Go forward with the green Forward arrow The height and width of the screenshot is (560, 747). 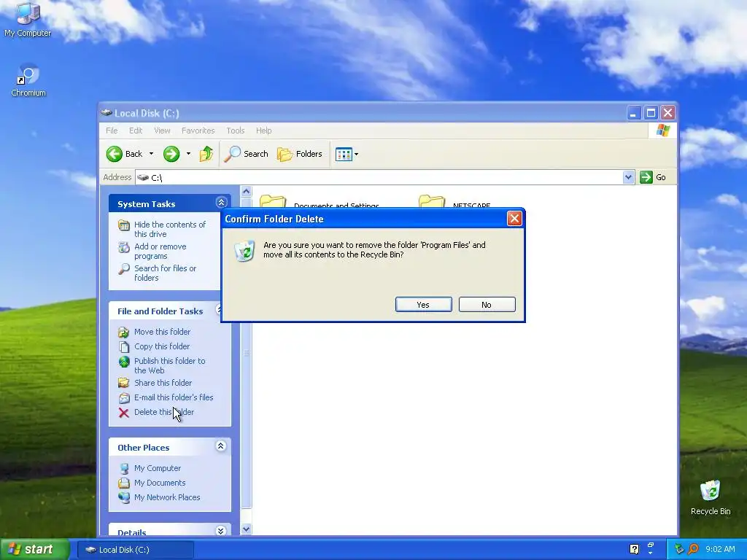tap(171, 154)
